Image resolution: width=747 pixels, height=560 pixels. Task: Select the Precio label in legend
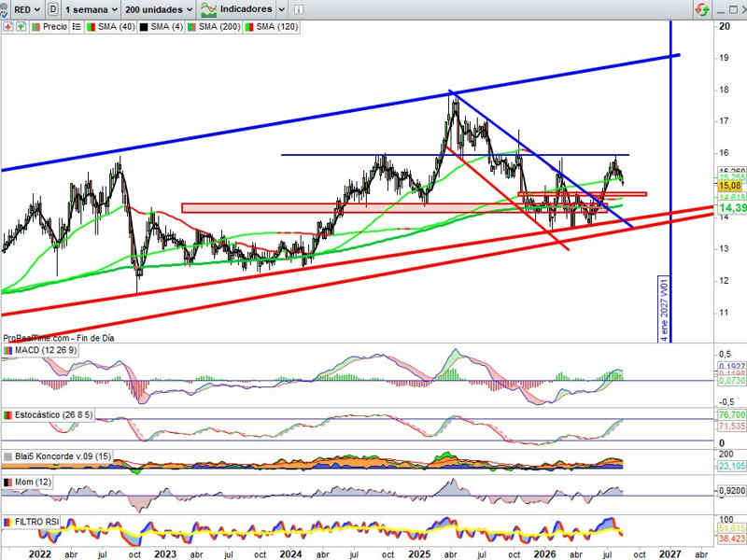pyautogui.click(x=55, y=27)
